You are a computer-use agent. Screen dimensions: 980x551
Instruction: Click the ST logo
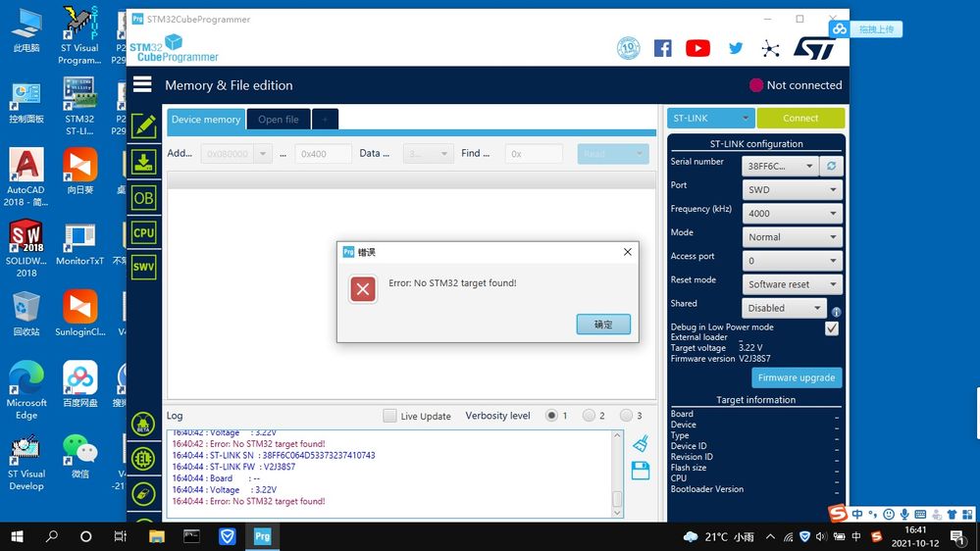pos(814,48)
